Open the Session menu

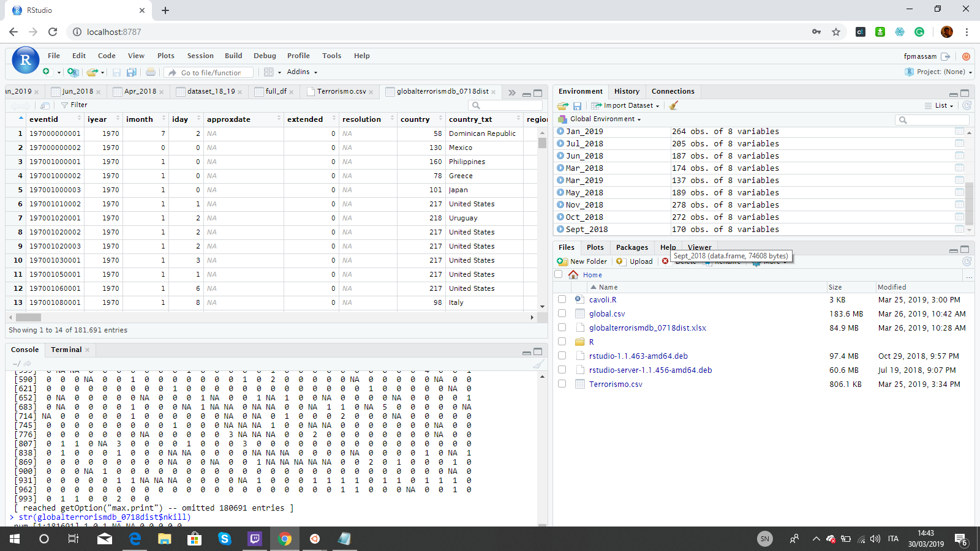(200, 56)
